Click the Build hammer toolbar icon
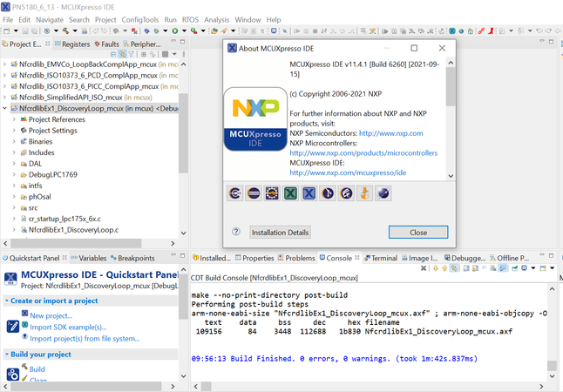563x392 pixels. (x=65, y=30)
